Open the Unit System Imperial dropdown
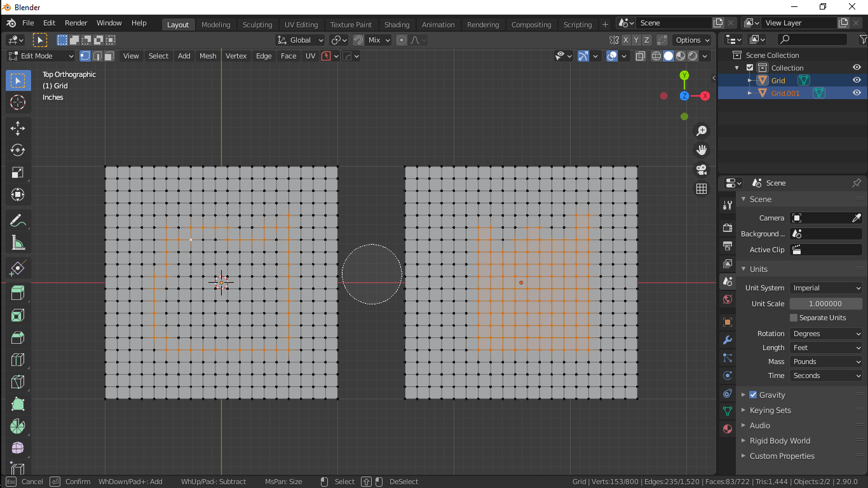Image resolution: width=868 pixels, height=488 pixels. pos(825,288)
